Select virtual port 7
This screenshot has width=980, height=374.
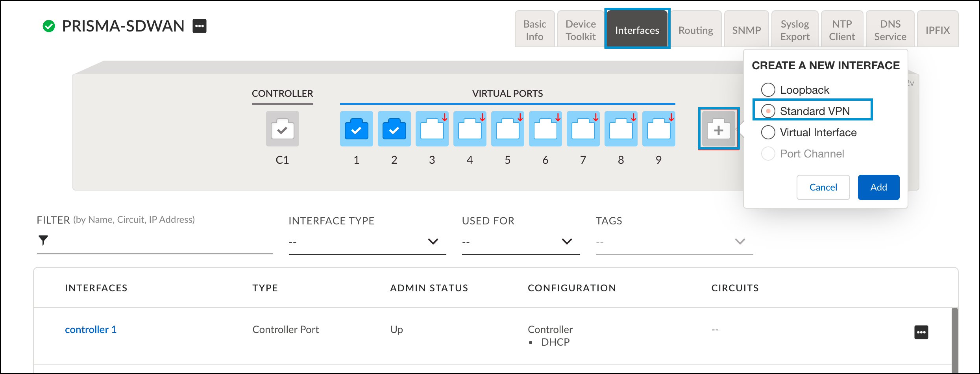point(583,129)
